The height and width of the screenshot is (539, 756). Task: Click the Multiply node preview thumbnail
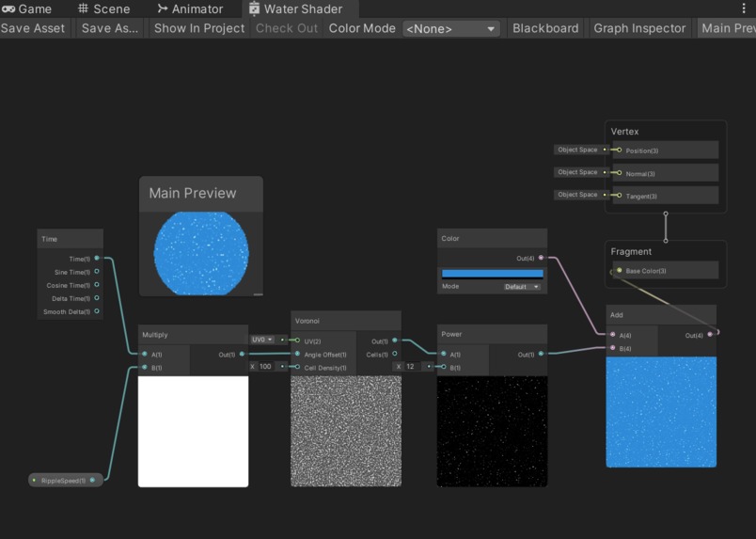[194, 432]
